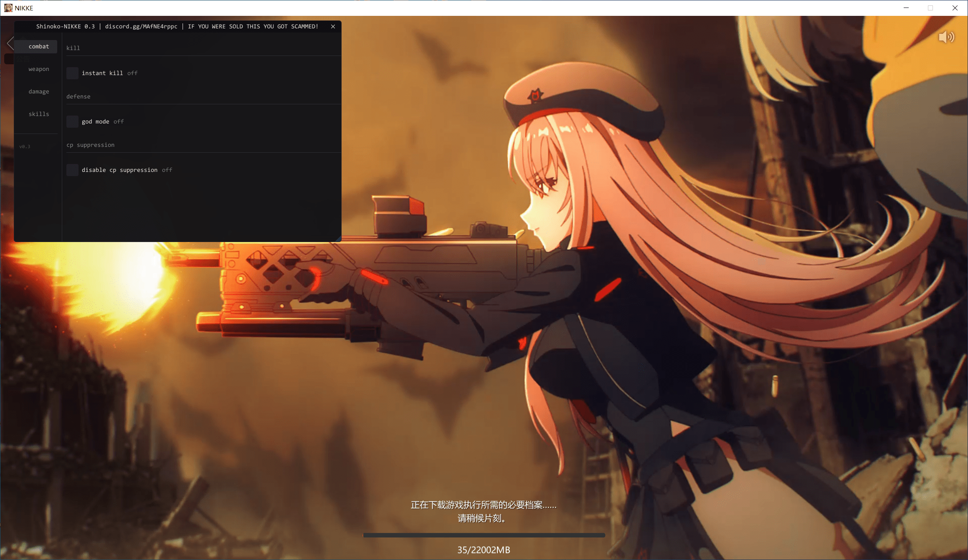The width and height of the screenshot is (968, 560).
Task: Maximize the NIKKE window
Action: pyautogui.click(x=930, y=8)
